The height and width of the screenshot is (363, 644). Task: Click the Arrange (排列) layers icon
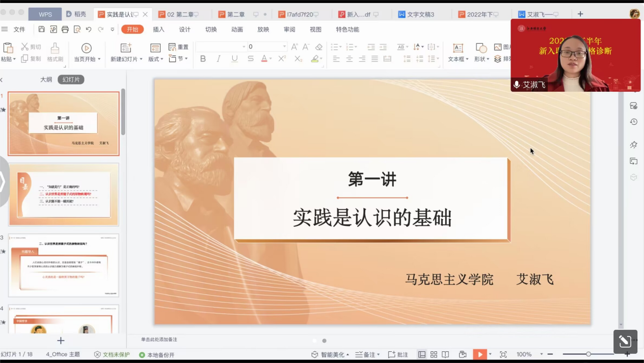[x=498, y=59]
